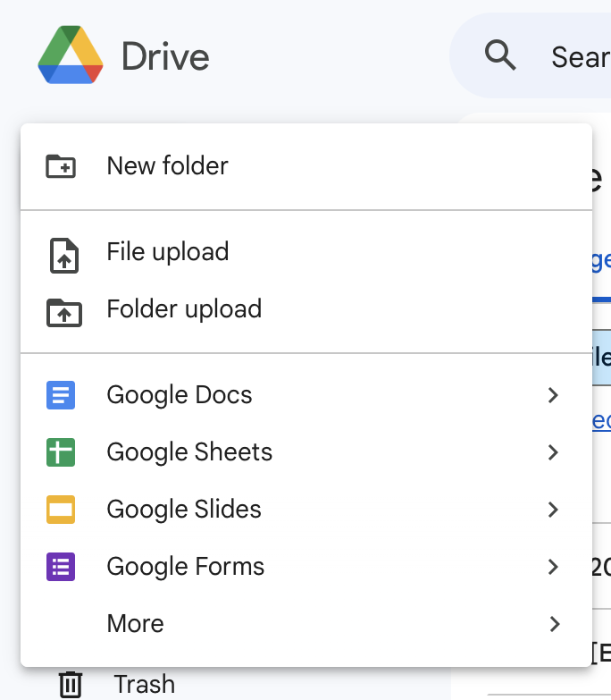Expand the Google Forms submenu arrow
The width and height of the screenshot is (611, 700).
coord(553,567)
